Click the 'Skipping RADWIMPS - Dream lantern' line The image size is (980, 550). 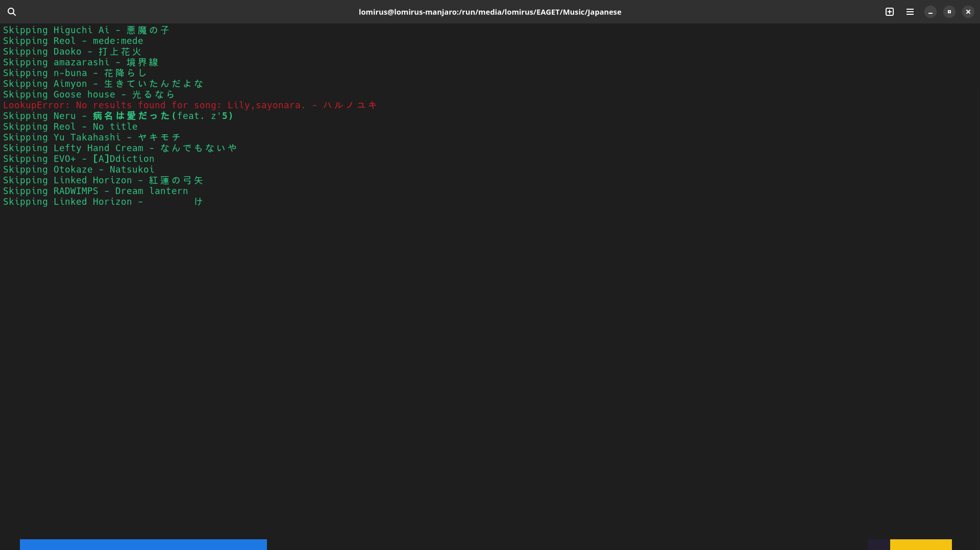click(x=95, y=191)
